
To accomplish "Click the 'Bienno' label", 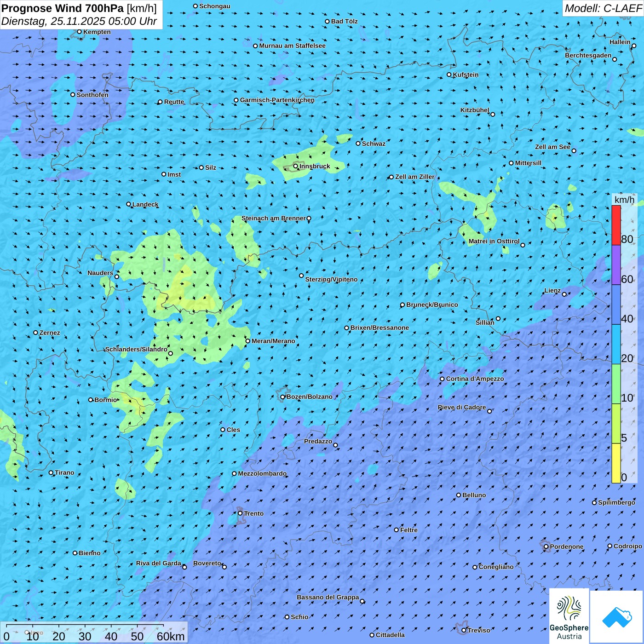I will tap(89, 553).
